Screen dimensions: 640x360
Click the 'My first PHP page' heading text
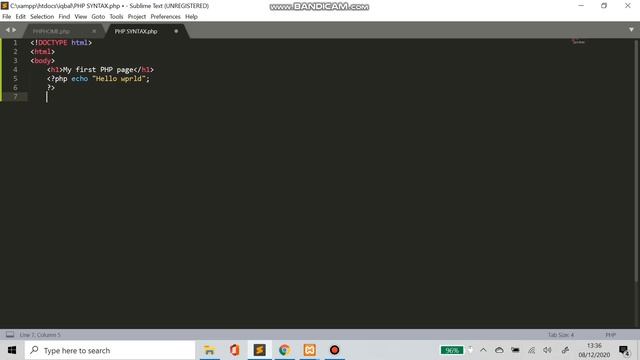(98, 70)
